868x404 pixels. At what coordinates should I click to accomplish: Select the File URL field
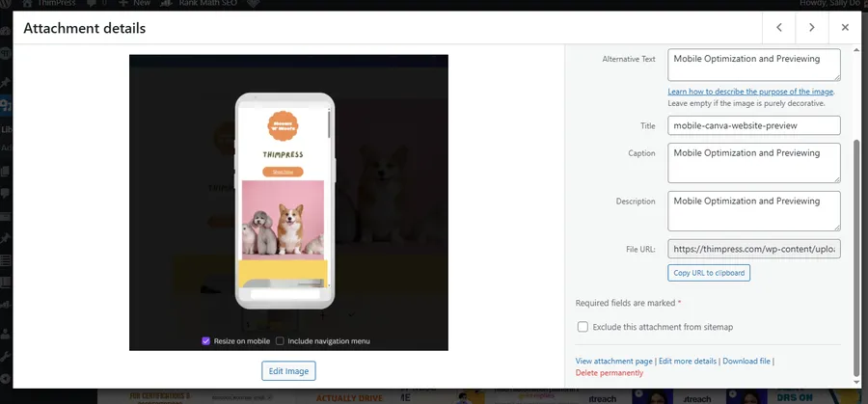(753, 249)
